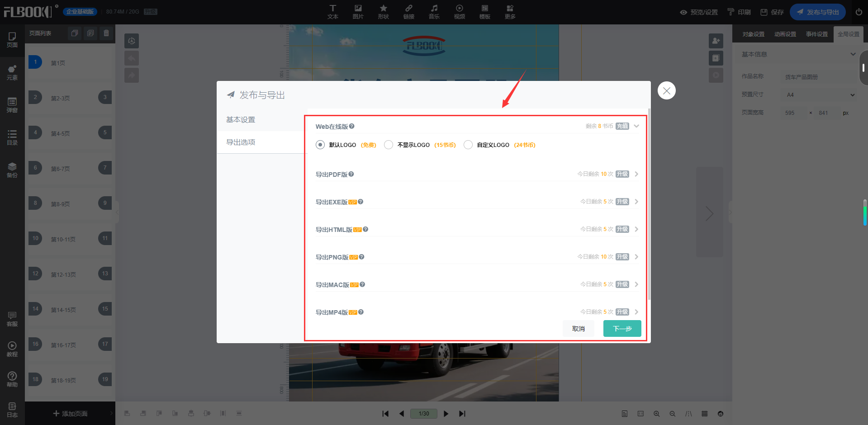Click the export dialog vertical scrollbar
Viewport: 868px width, 425px height.
tap(649, 203)
